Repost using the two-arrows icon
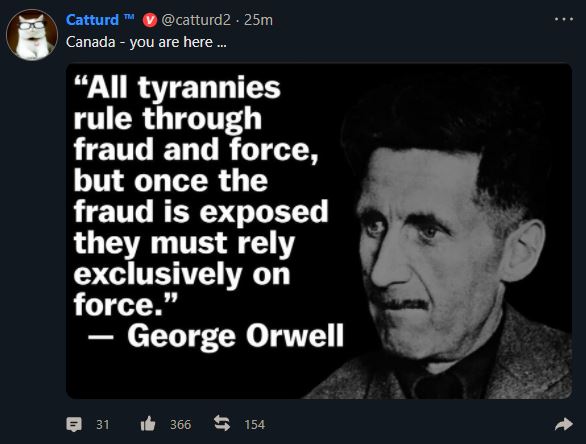Screen dimensions: 586x444 point(222,423)
